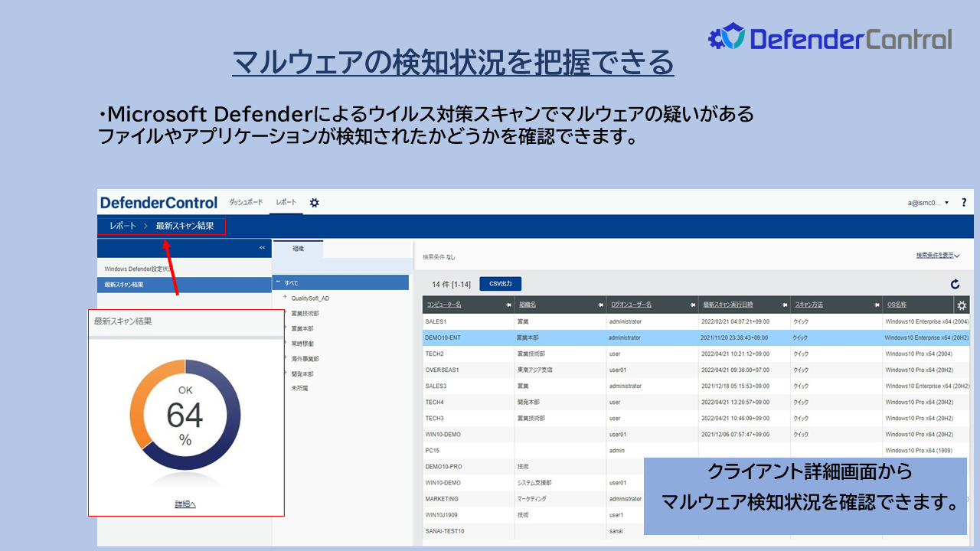
Task: Expand 検索条件を表示 search conditions
Action: (938, 255)
